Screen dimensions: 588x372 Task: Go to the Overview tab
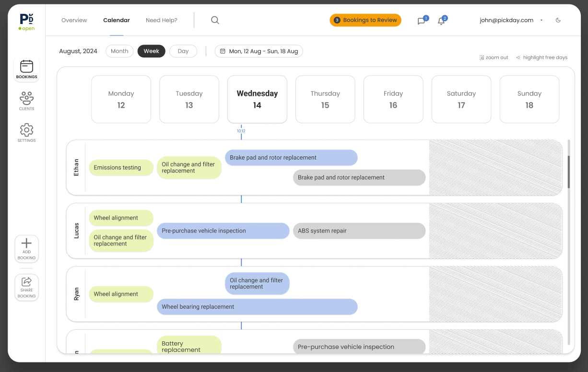pos(74,20)
